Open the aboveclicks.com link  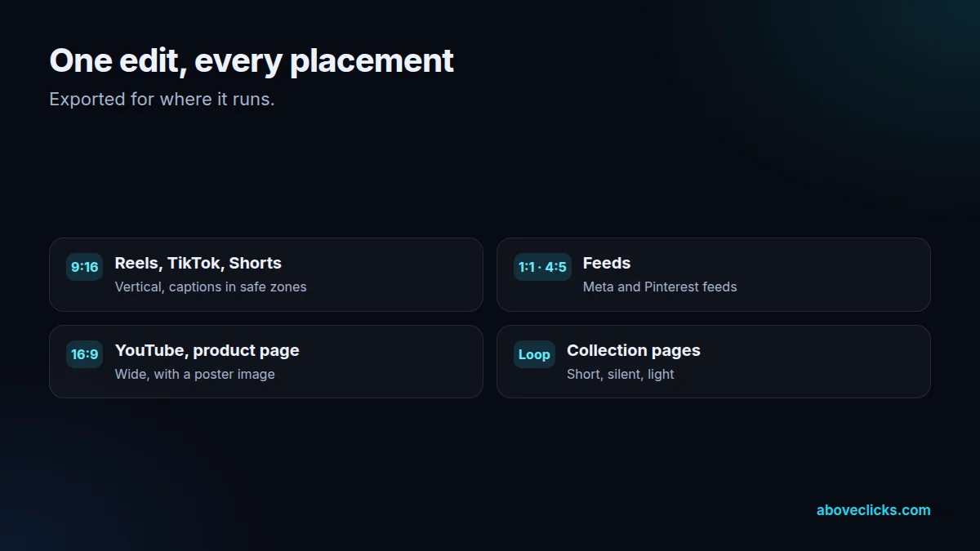[x=873, y=510]
